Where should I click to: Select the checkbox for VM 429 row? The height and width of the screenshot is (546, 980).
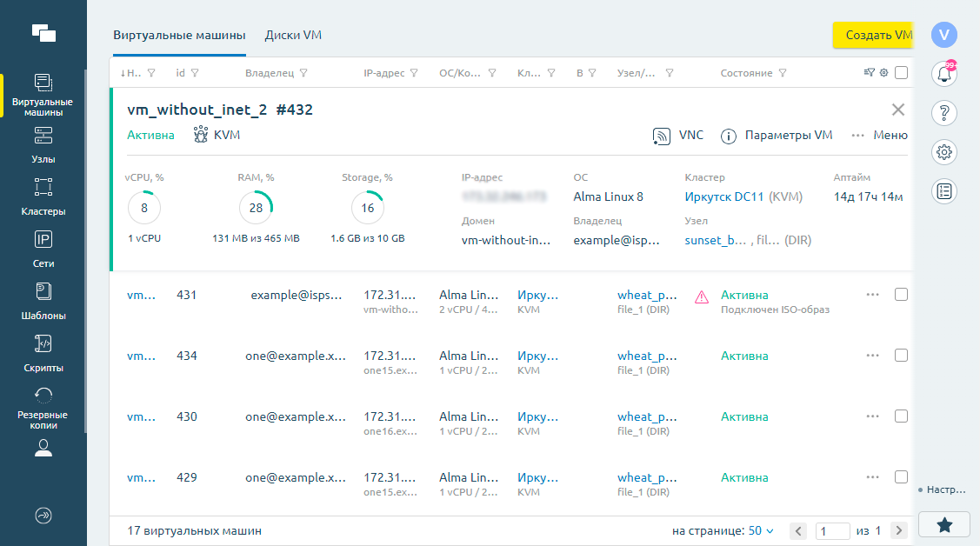[901, 477]
